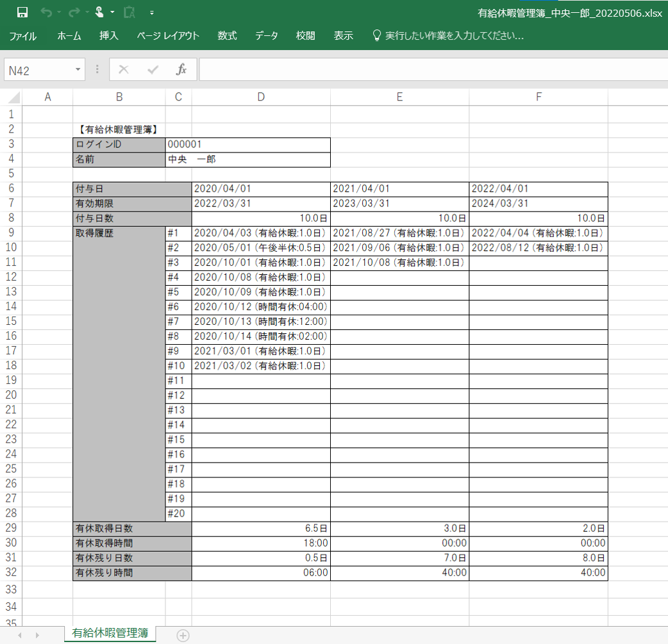
Task: Click the lightbulb Tell Me search box
Action: coord(449,36)
